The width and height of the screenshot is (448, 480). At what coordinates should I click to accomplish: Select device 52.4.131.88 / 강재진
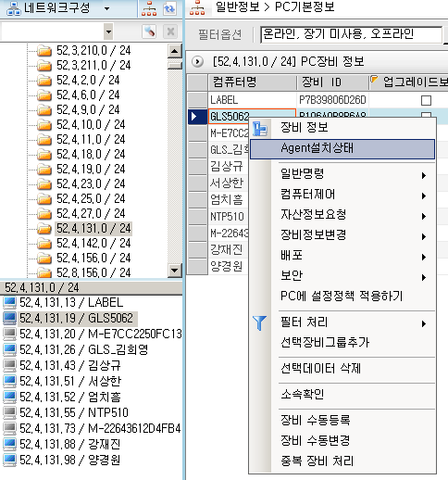(x=69, y=445)
